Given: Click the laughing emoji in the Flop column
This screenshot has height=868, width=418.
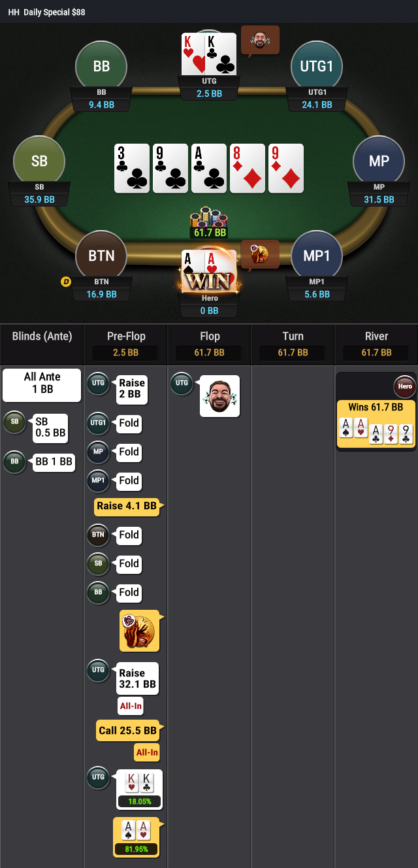Looking at the screenshot, I should pyautogui.click(x=219, y=396).
